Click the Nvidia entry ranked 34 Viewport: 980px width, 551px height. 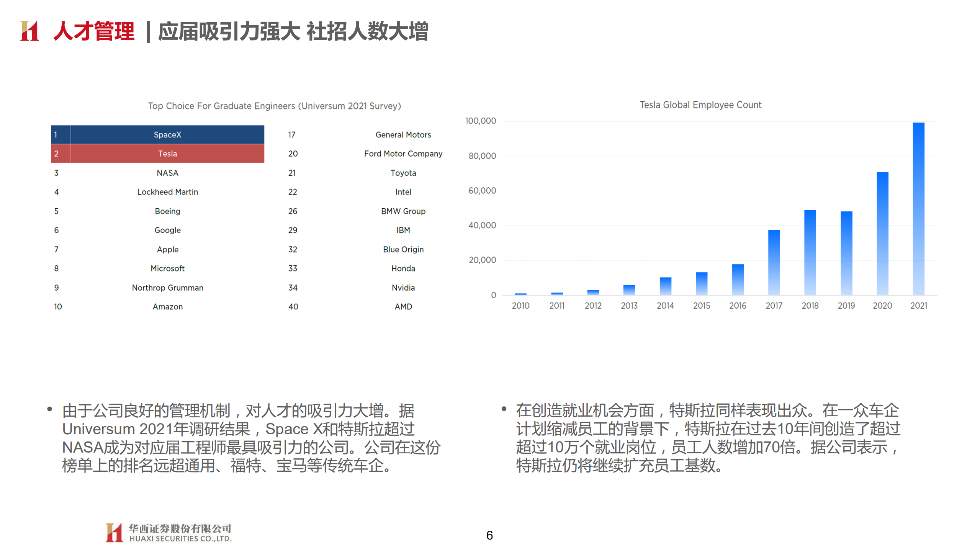[x=403, y=288]
